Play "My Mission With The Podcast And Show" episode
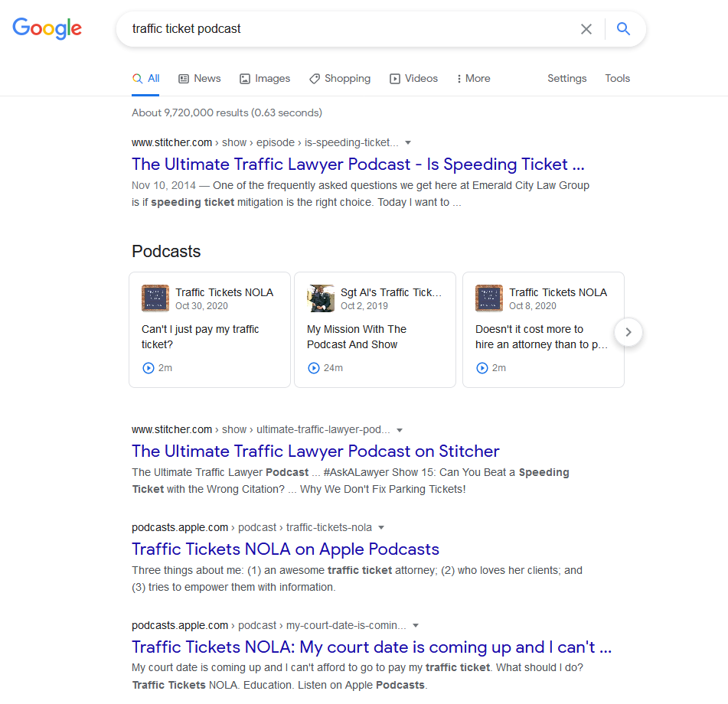The image size is (728, 704). [x=314, y=368]
